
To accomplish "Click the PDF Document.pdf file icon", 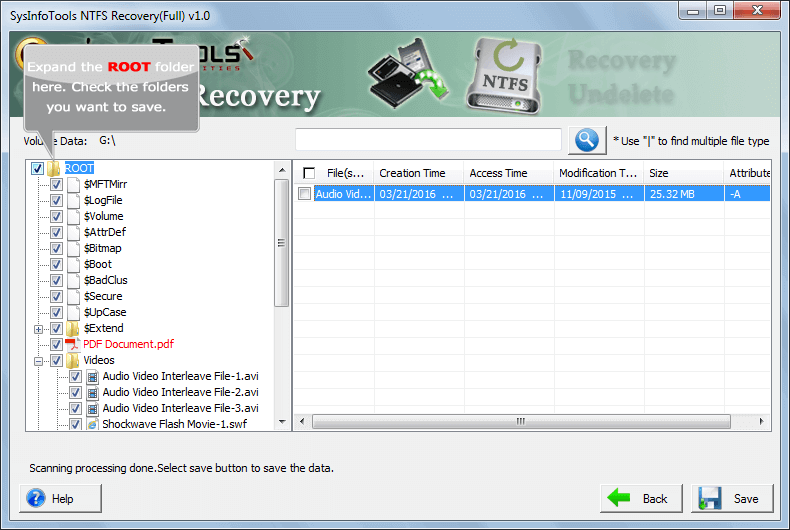I will pos(73,344).
